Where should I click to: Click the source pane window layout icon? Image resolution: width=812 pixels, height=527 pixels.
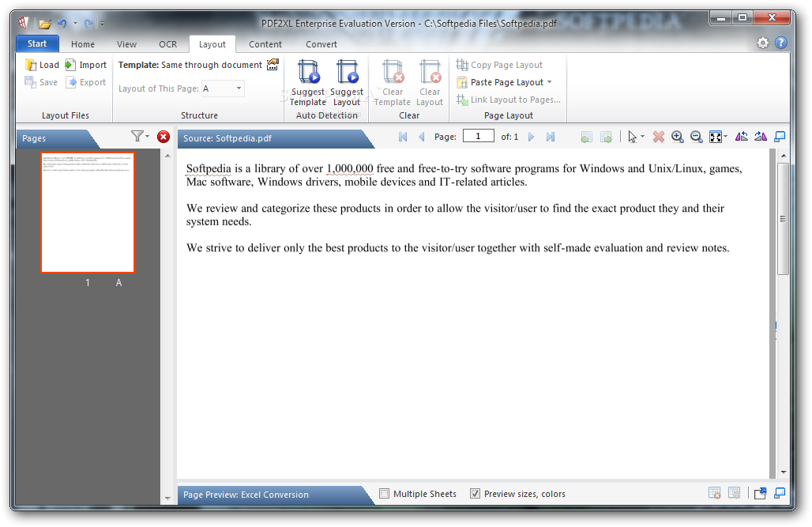[780, 137]
